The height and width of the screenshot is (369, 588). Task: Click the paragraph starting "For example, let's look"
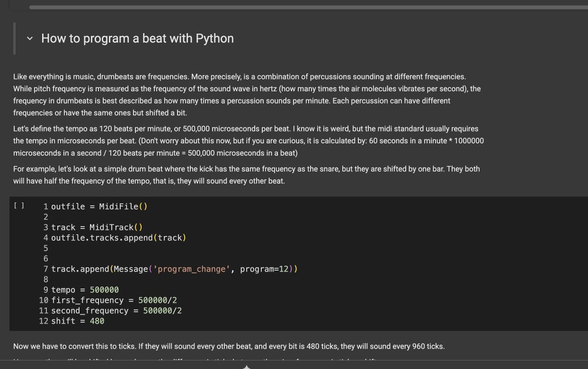click(246, 175)
